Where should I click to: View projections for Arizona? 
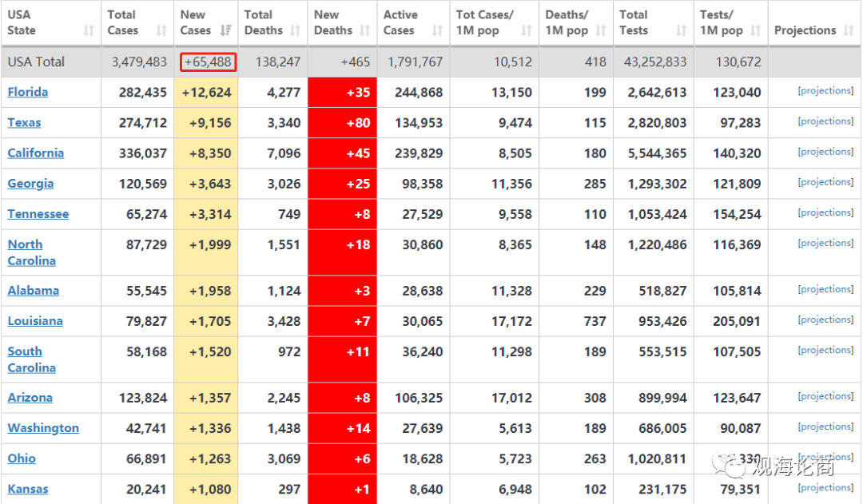(x=825, y=396)
